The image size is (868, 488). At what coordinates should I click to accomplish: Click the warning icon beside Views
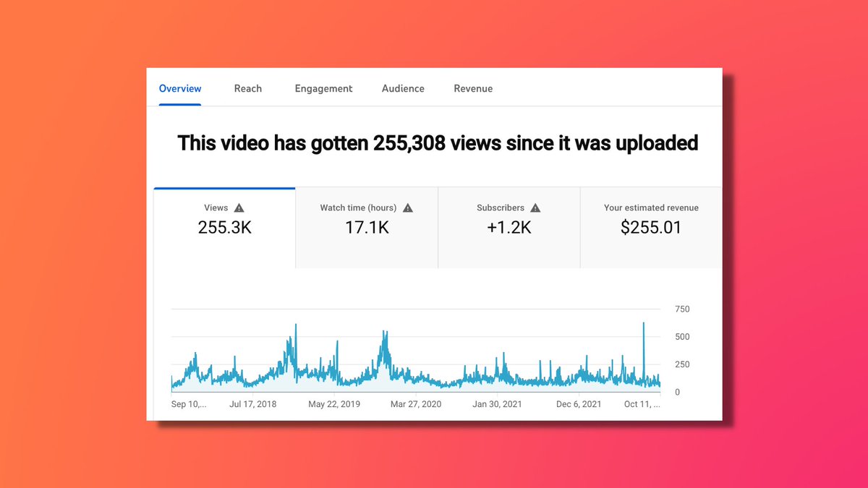239,207
